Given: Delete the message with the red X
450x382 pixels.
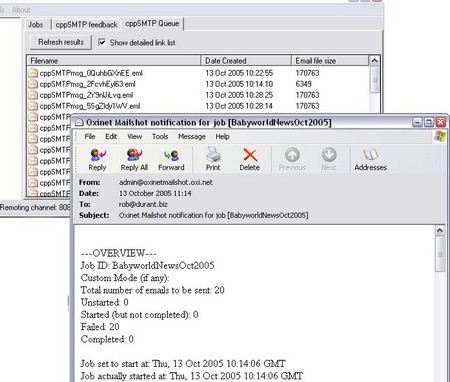Looking at the screenshot, I should point(250,155).
